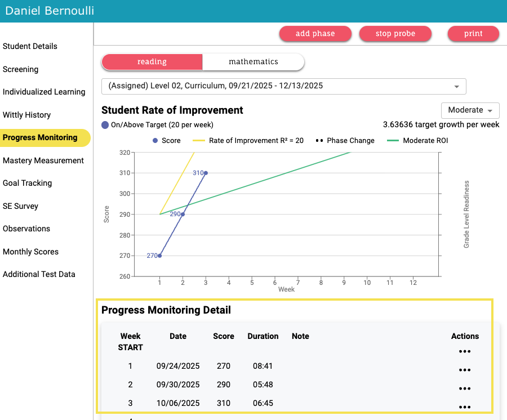Image resolution: width=507 pixels, height=420 pixels.
Task: Go to Goal Tracking section
Action: tap(27, 183)
